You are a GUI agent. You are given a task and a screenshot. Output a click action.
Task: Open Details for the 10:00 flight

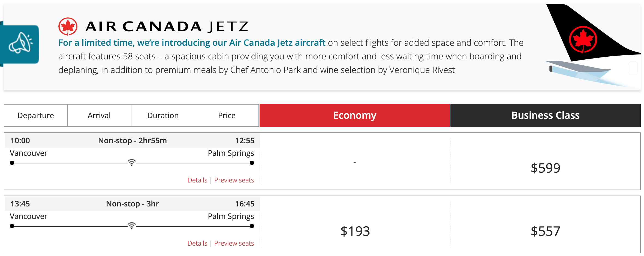tap(197, 180)
